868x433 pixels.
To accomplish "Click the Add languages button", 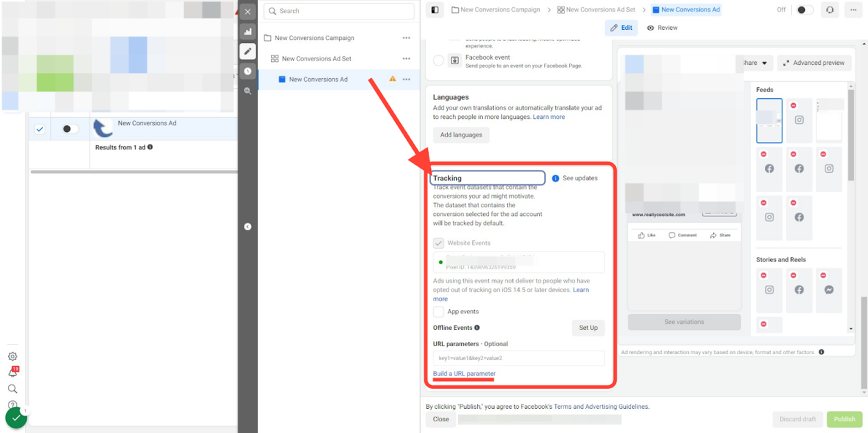I will point(461,135).
